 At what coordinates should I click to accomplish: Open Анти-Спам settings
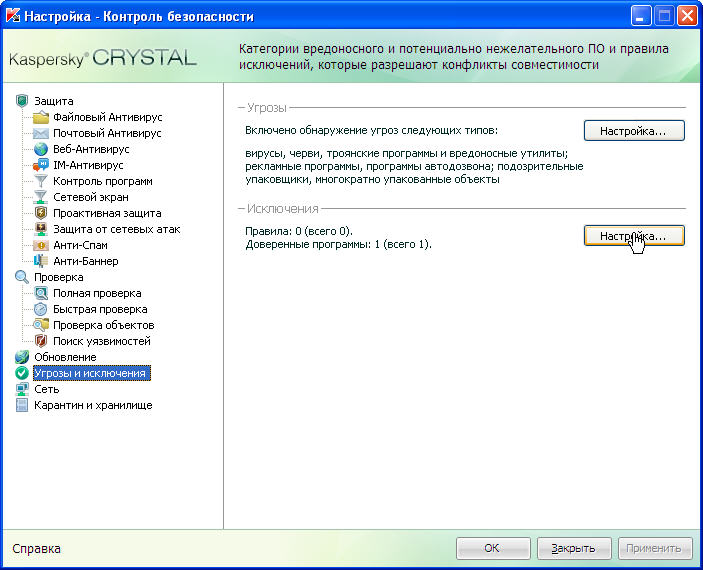click(x=80, y=245)
